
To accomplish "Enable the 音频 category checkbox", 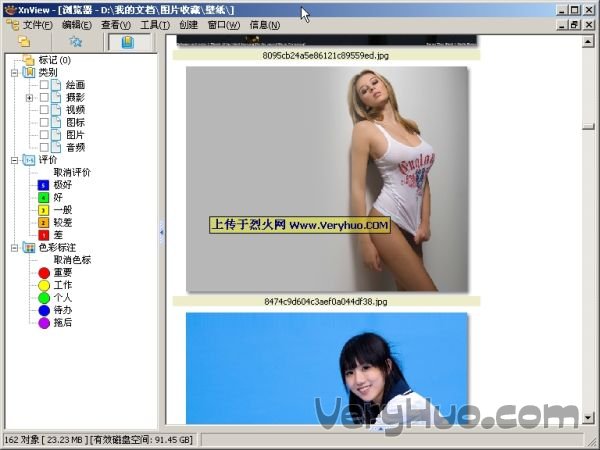I will coord(44,147).
